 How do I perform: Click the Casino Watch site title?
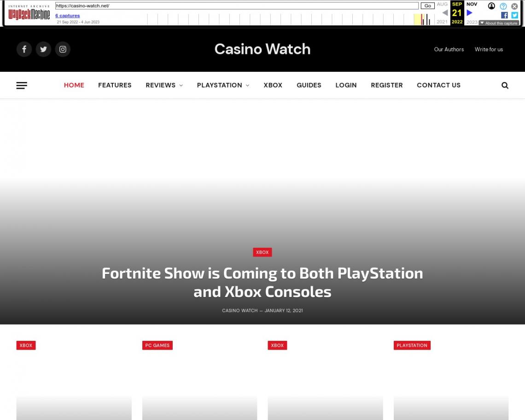pos(262,49)
